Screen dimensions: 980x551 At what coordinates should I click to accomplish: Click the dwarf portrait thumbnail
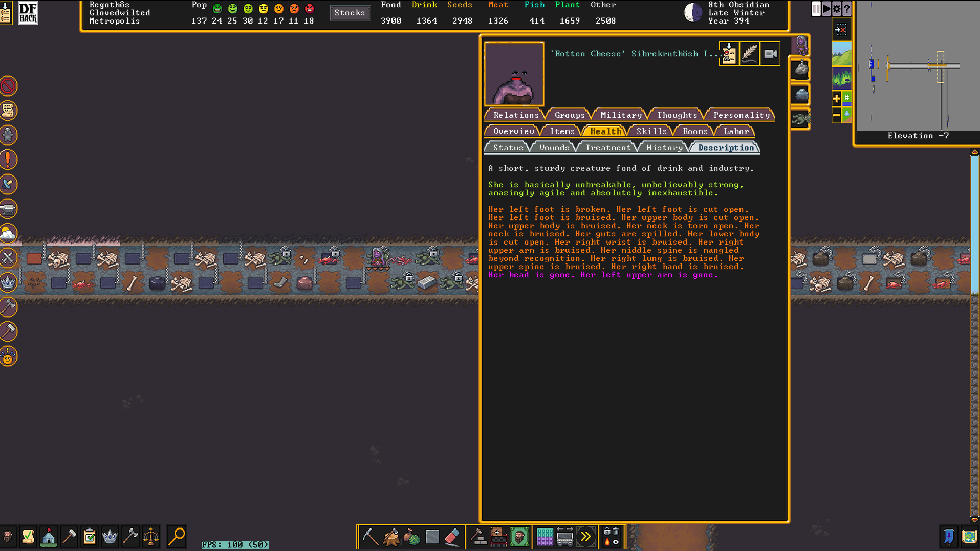(x=514, y=74)
